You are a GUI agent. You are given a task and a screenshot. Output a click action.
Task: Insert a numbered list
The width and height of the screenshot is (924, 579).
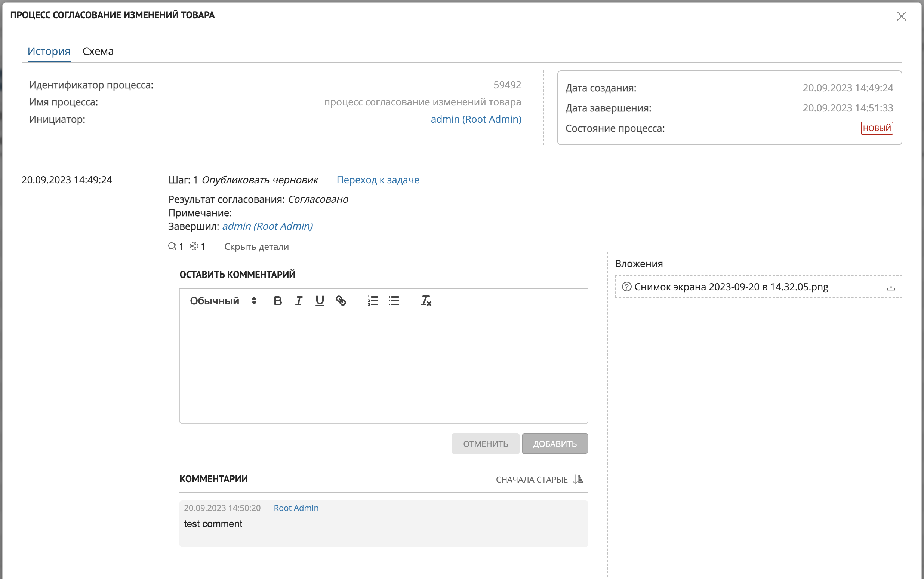point(373,301)
